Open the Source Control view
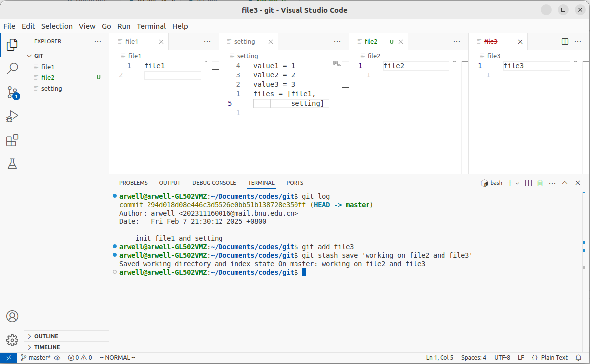The height and width of the screenshot is (364, 590). [12, 92]
